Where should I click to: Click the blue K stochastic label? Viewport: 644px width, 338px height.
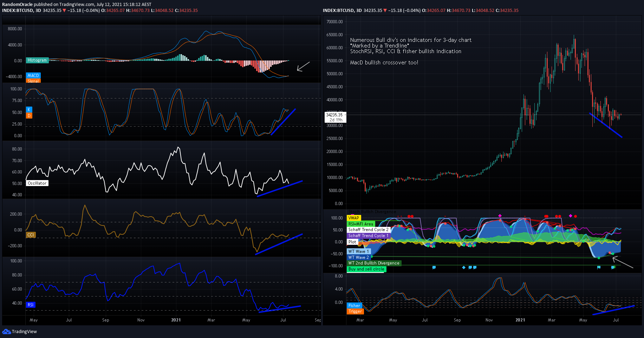[29, 109]
